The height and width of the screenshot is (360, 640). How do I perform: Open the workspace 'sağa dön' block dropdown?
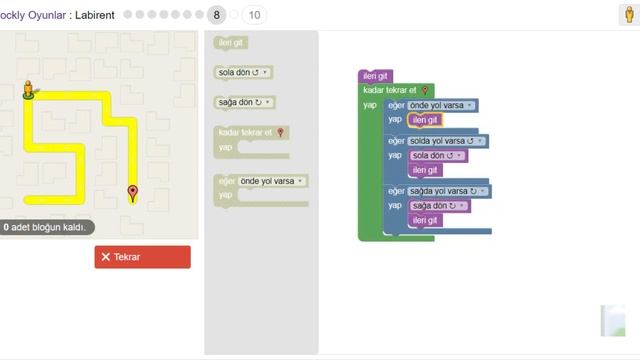click(x=439, y=206)
